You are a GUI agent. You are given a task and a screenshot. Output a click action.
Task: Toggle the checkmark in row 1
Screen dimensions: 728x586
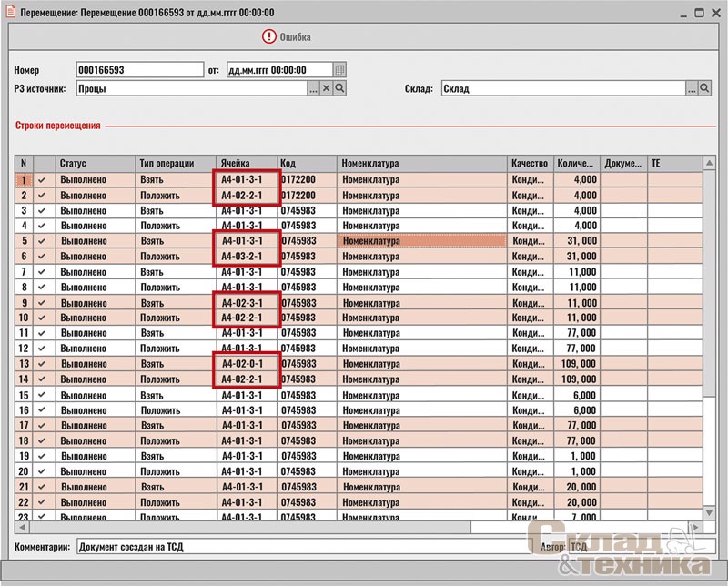[x=42, y=180]
